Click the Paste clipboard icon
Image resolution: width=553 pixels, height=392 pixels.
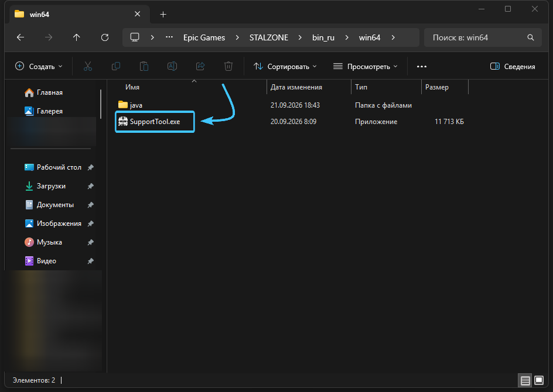144,66
